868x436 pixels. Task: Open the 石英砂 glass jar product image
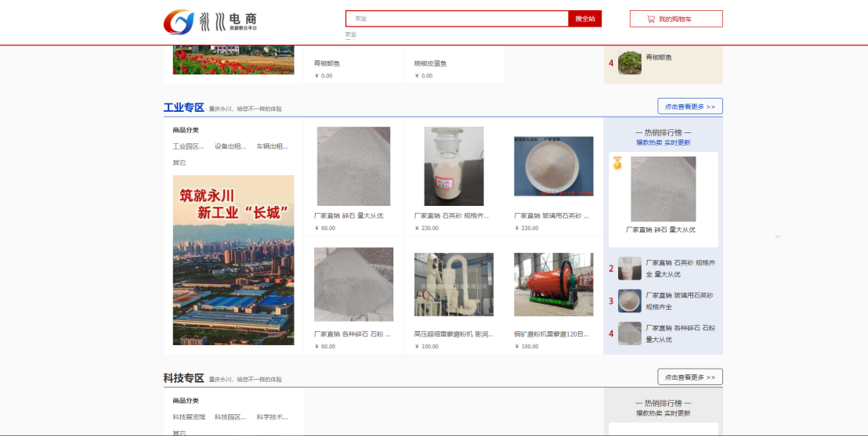454,166
